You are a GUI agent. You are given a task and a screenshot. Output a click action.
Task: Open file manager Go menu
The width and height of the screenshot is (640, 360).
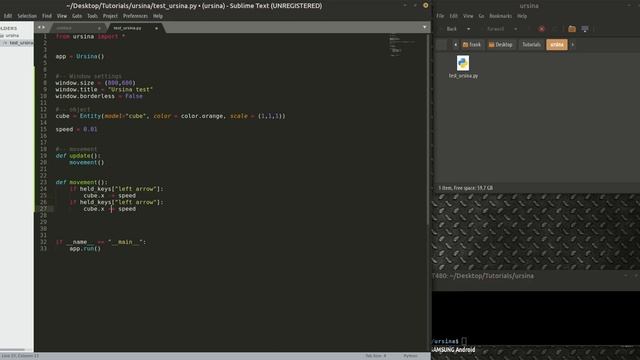(x=481, y=16)
